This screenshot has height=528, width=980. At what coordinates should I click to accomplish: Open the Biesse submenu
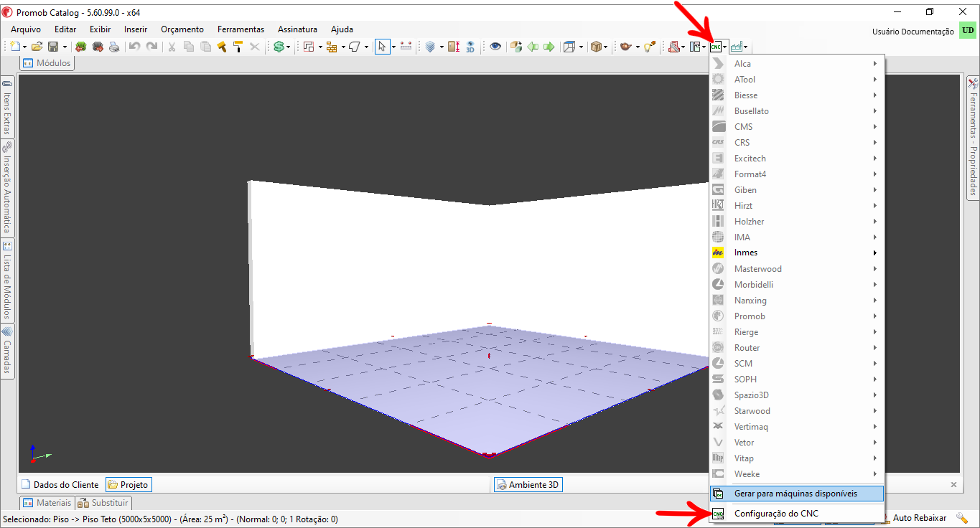[x=796, y=95]
